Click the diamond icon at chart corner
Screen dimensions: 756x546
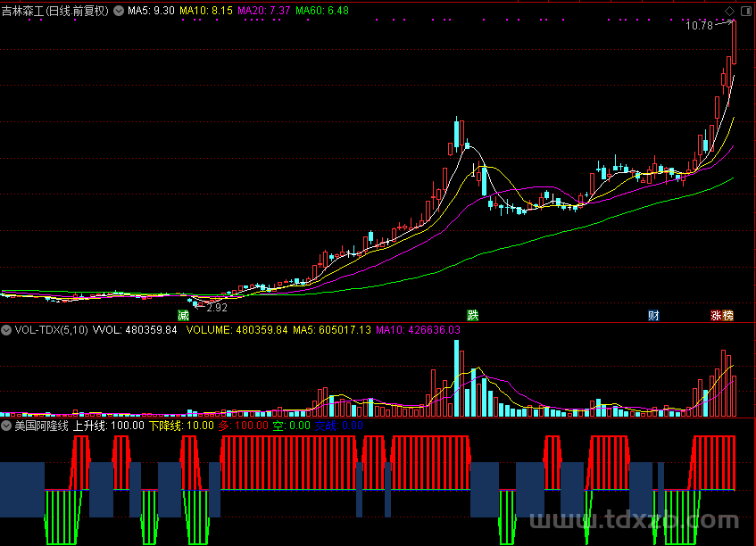[729, 11]
